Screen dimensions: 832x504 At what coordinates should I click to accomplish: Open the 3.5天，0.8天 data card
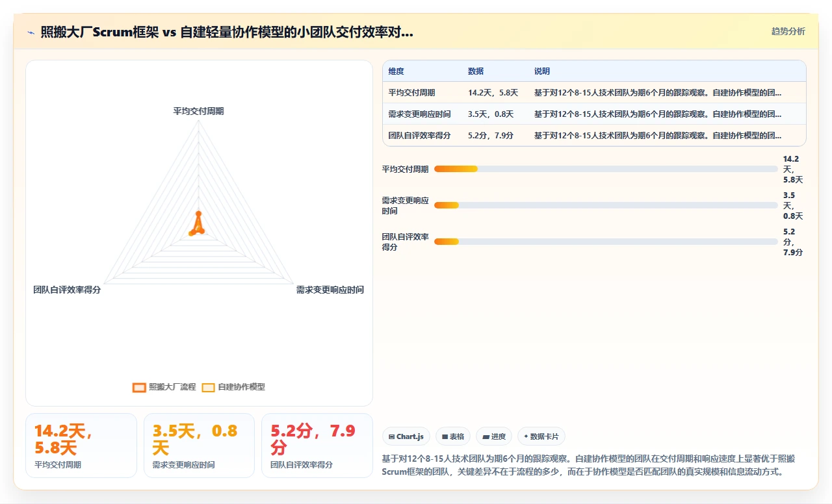(x=199, y=446)
